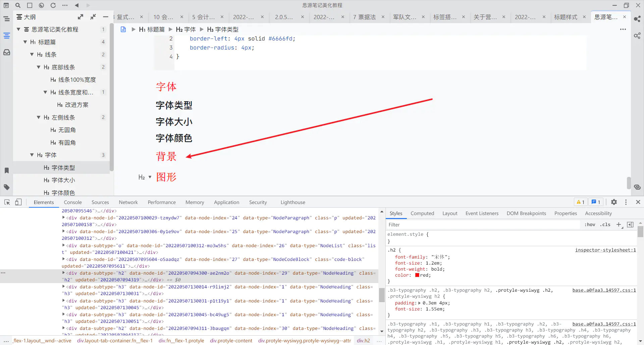The image size is (644, 345).
Task: Activate the DevTools inspect element picker
Action: (x=7, y=202)
